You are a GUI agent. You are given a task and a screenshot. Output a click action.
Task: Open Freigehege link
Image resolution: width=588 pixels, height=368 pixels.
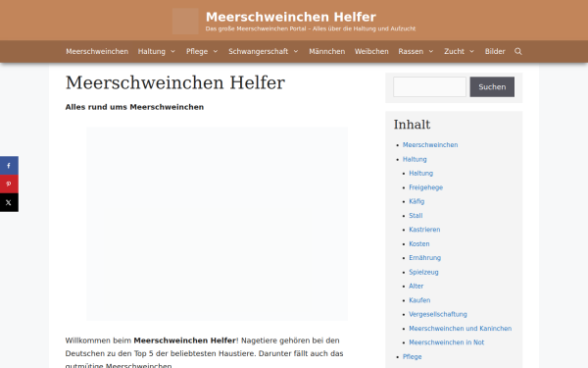[425, 187]
